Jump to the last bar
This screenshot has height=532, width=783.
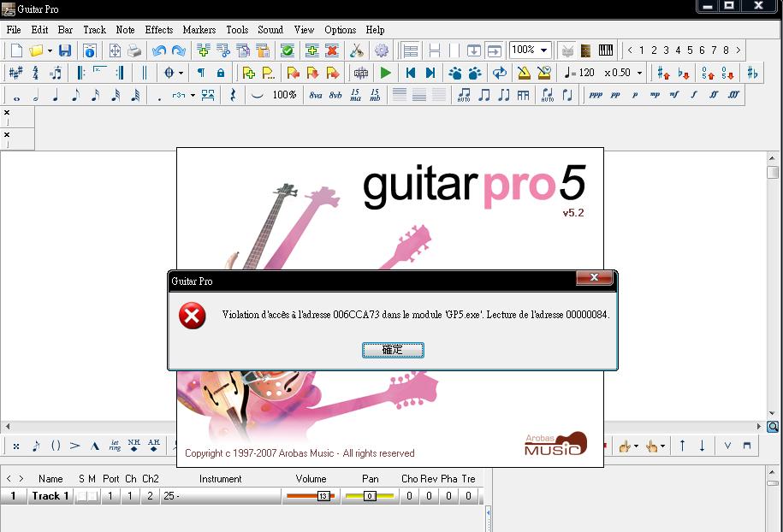pos(430,73)
